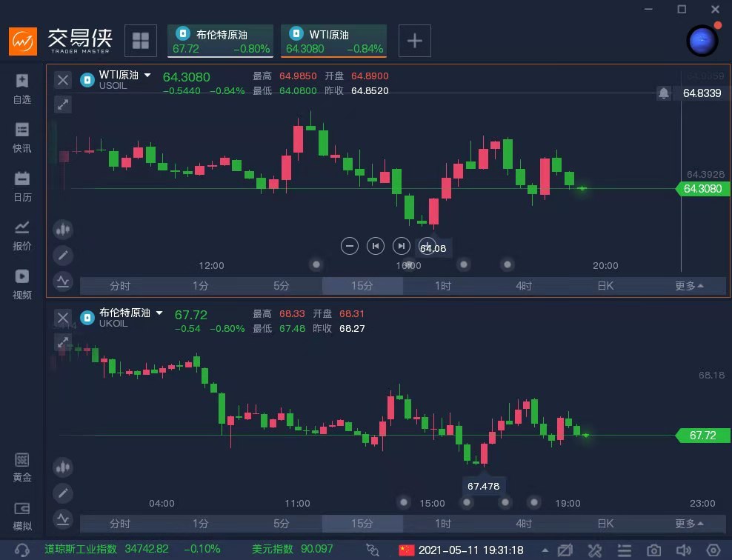Select 1时 timeframe in Brent chart
732x560 pixels.
[x=443, y=524]
